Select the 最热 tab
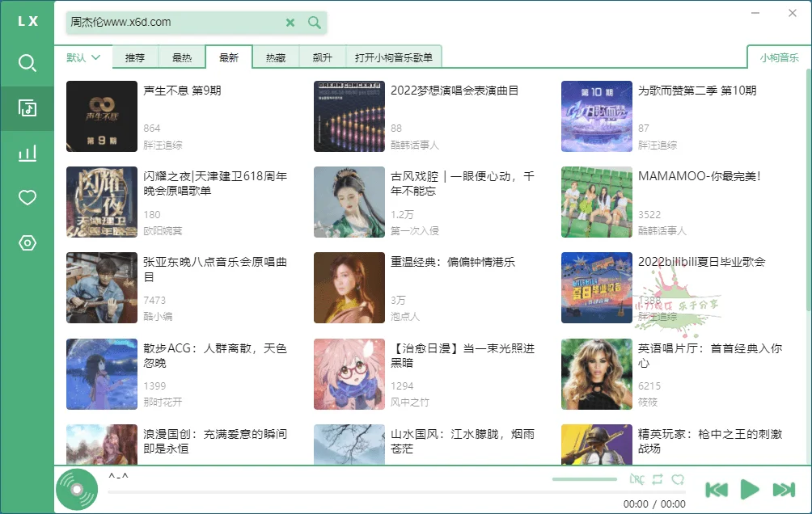Image resolution: width=812 pixels, height=514 pixels. (182, 57)
